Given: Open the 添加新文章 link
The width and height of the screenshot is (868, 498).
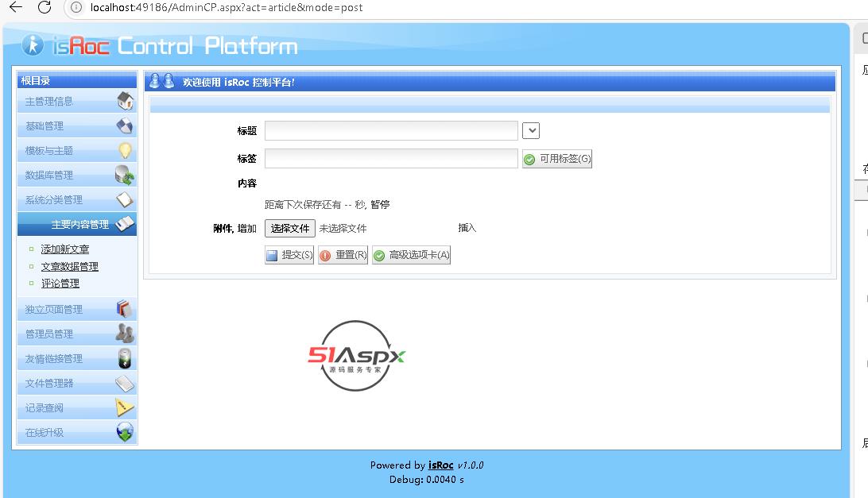Looking at the screenshot, I should tap(64, 249).
